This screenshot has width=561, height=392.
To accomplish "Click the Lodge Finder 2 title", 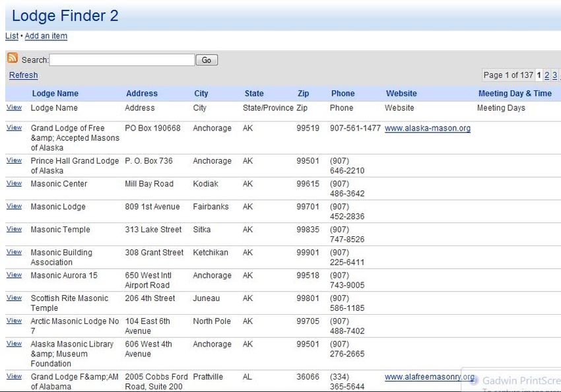I will pos(65,16).
